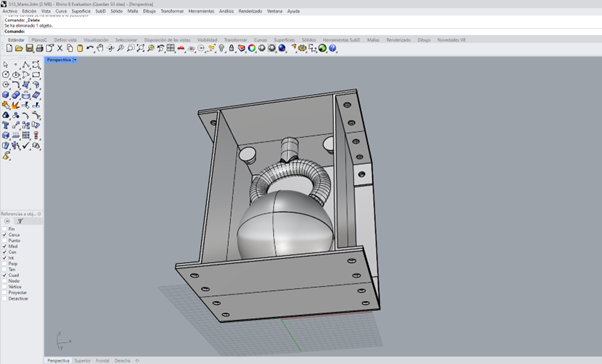This screenshot has width=602, height=364.
Task: Open the Archivo menu
Action: coord(10,11)
